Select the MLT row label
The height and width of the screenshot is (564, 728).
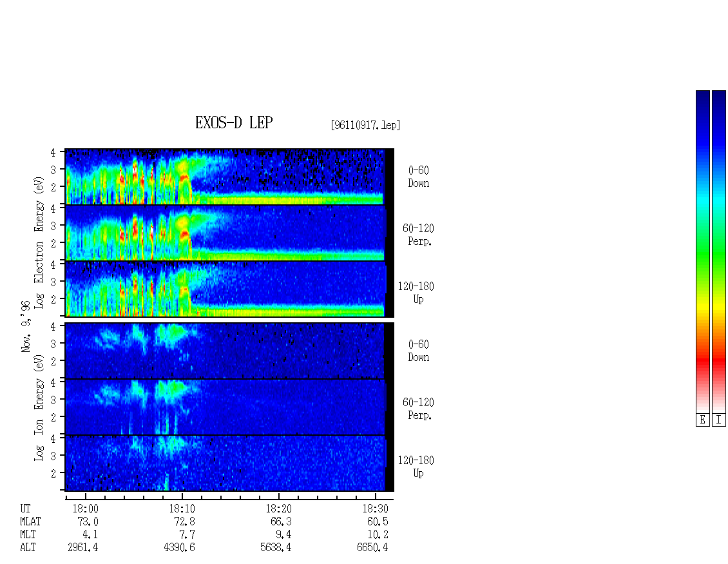click(28, 535)
